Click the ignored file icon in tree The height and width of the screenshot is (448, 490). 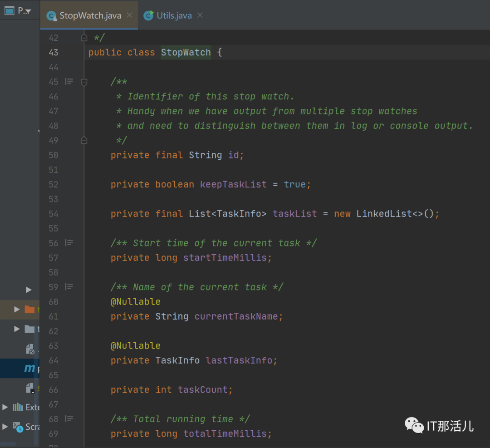pos(30,349)
